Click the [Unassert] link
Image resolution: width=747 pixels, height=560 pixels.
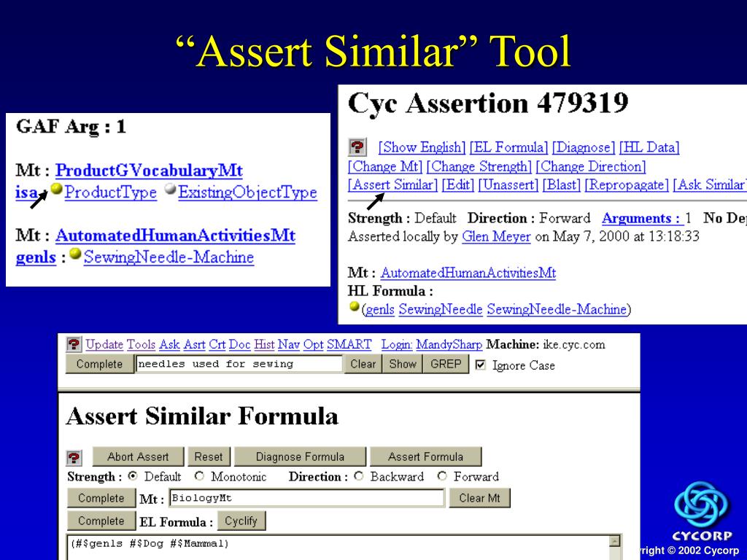click(x=508, y=184)
